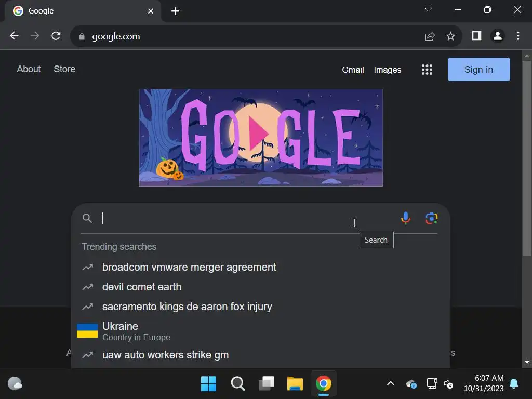Screen dimensions: 532x399
Task: Click page scrollbar up arrow
Action: 527,56
